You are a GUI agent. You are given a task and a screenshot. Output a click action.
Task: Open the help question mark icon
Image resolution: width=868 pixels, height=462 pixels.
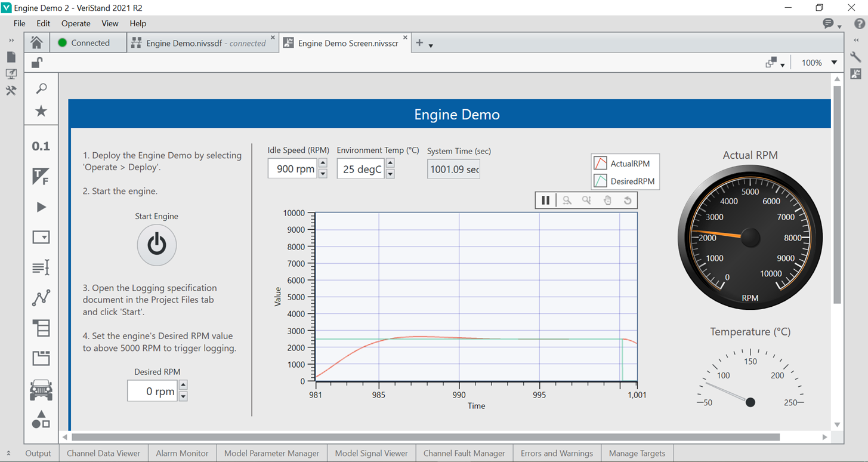pyautogui.click(x=859, y=24)
